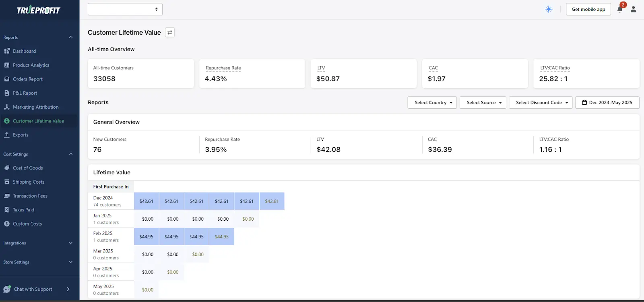644x302 pixels.
Task: Click the LTV label in All-time Overview
Action: 321,68
